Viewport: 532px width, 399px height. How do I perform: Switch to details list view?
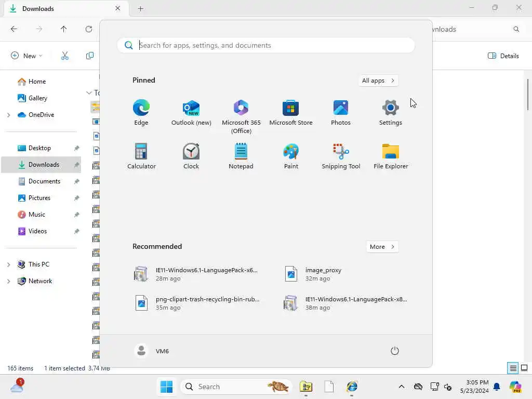513,368
